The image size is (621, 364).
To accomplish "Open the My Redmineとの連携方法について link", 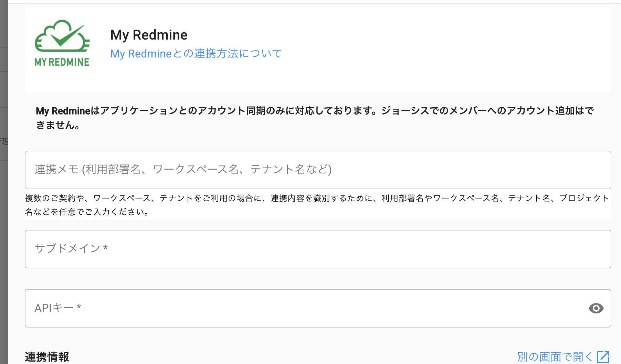I will 196,54.
